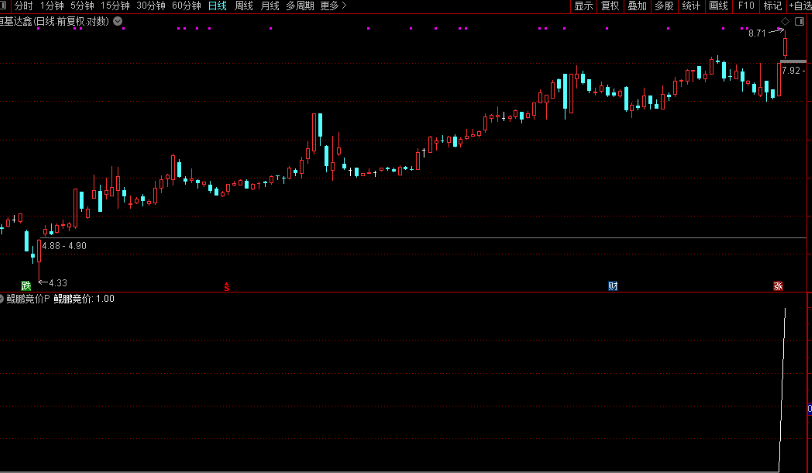The height and width of the screenshot is (473, 812).
Task: Click the green 跌 marker icon
Action: pyautogui.click(x=26, y=286)
